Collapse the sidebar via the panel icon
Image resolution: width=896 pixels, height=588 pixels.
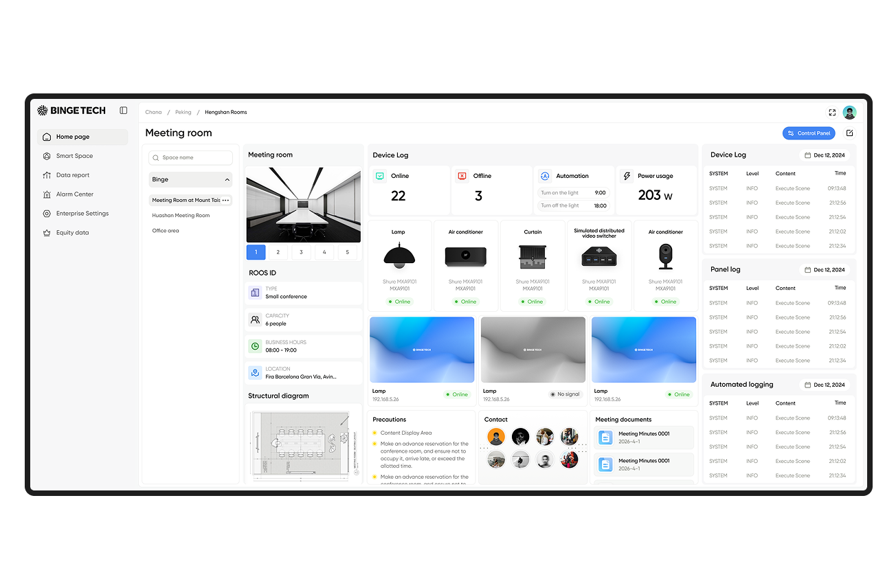(124, 110)
